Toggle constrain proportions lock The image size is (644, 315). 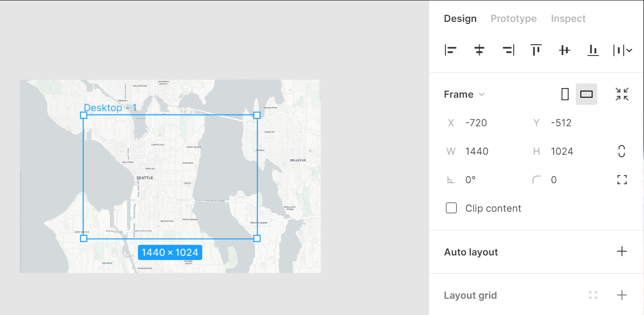[x=622, y=151]
